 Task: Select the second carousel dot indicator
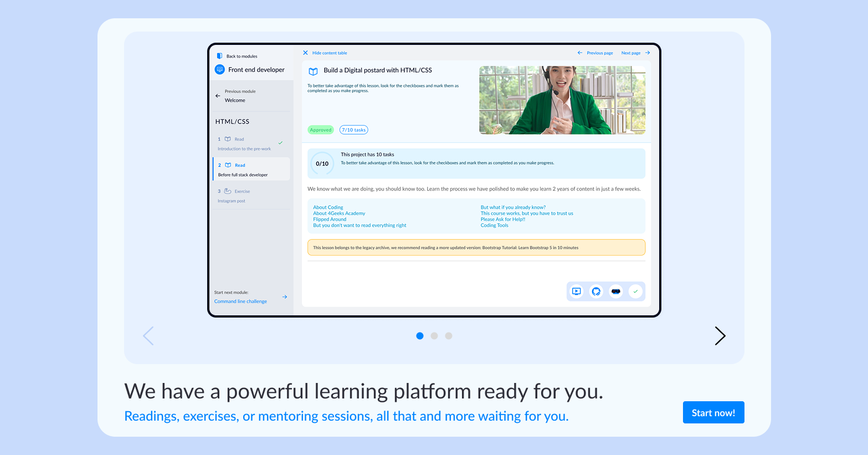(434, 336)
